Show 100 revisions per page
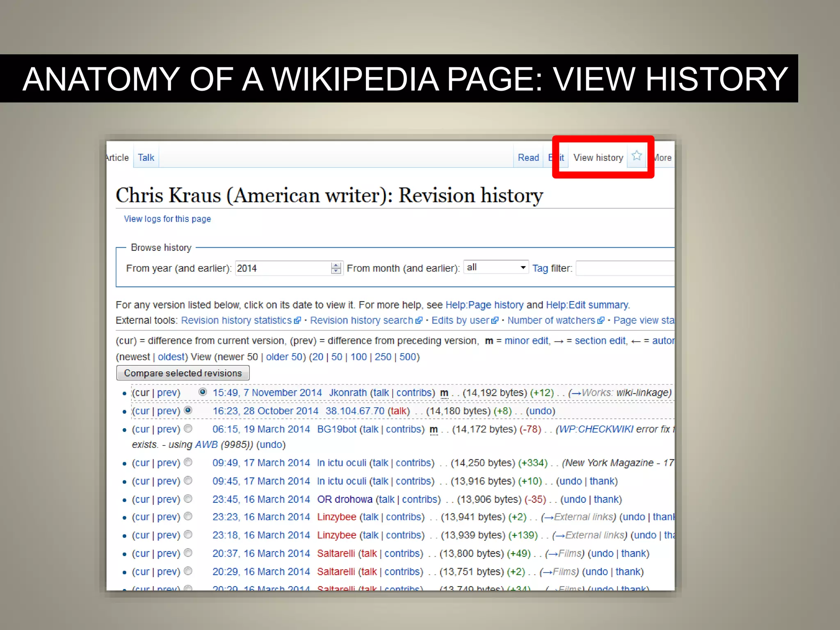Screen dimensions: 840x630 tap(358, 357)
